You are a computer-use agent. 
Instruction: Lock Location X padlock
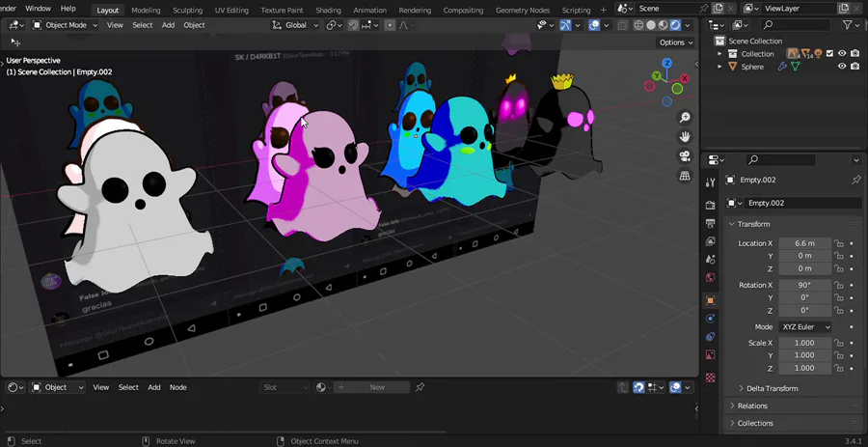click(839, 243)
